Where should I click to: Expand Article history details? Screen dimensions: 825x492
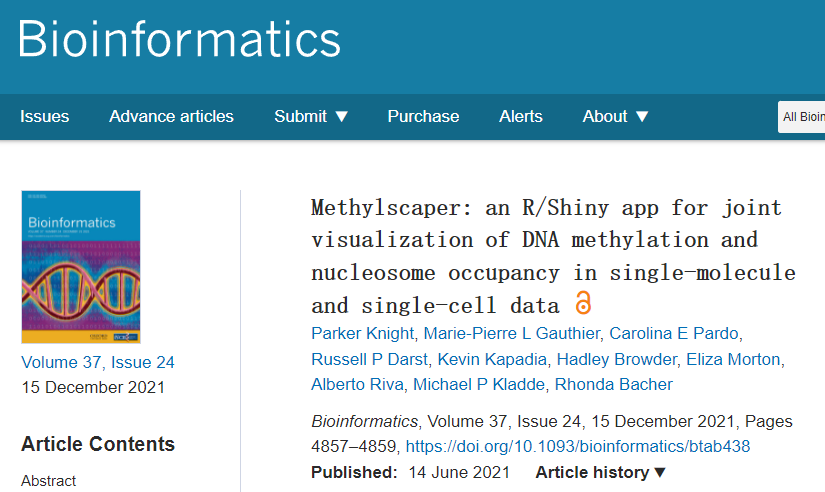tap(600, 473)
